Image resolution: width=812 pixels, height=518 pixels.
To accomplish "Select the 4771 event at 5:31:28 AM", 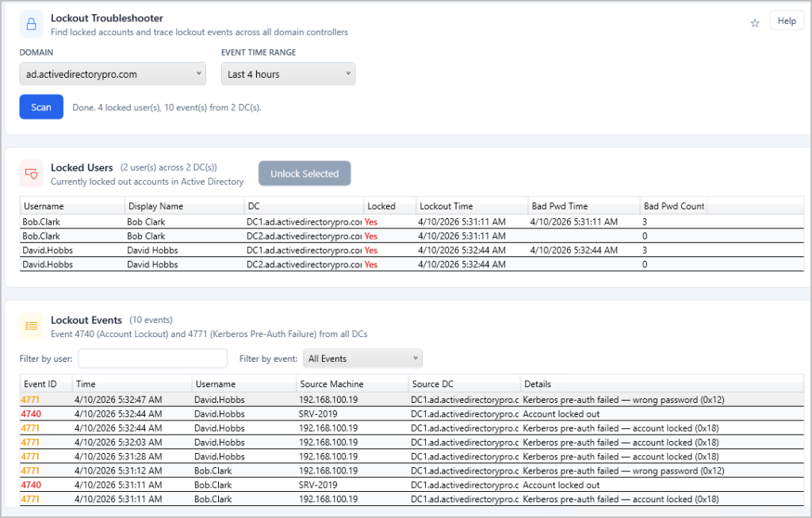I will [x=412, y=456].
